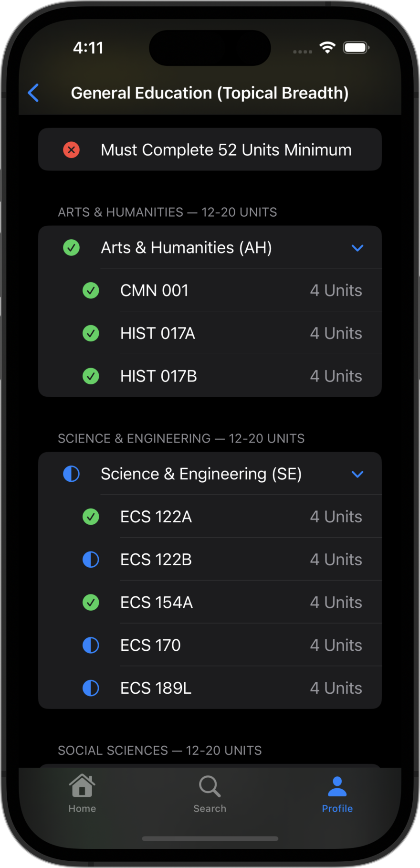Click green checkmark beside Arts & Humanities (AH)
This screenshot has height=868, width=420.
pyautogui.click(x=72, y=248)
